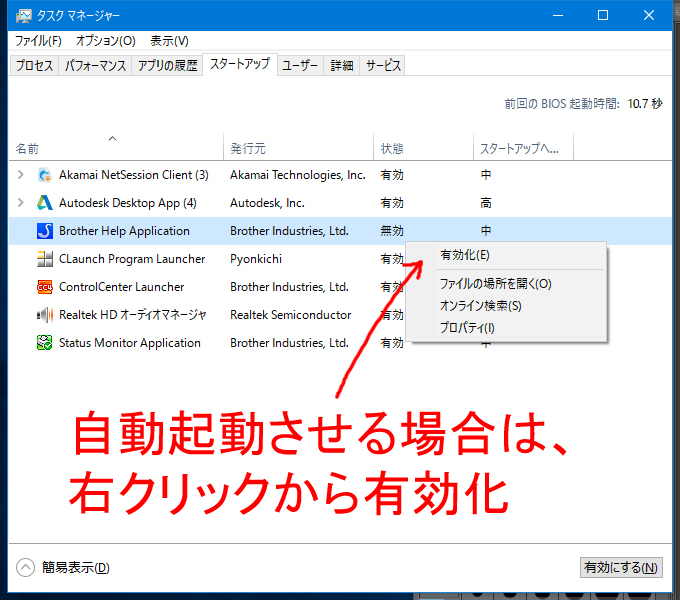Click the 無効 status of Brother Help Application

coord(392,231)
